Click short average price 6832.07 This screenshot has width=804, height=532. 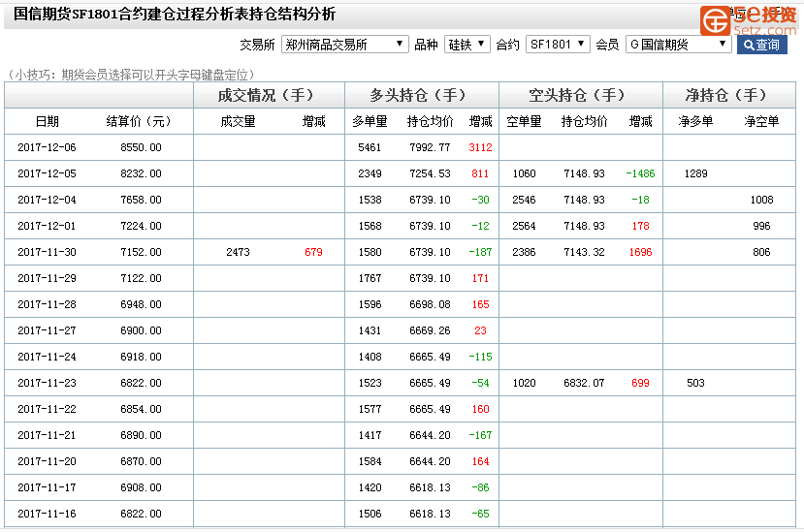584,383
